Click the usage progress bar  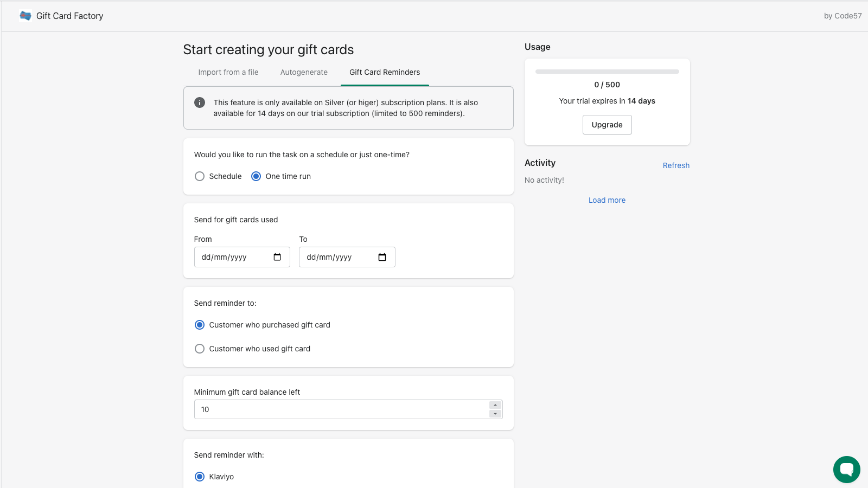coord(607,72)
